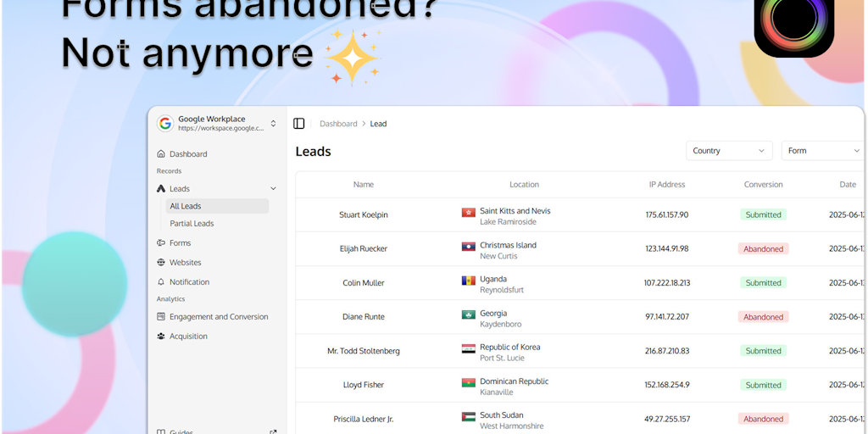The width and height of the screenshot is (868, 434).
Task: Toggle the sidebar panel icon
Action: (x=299, y=124)
